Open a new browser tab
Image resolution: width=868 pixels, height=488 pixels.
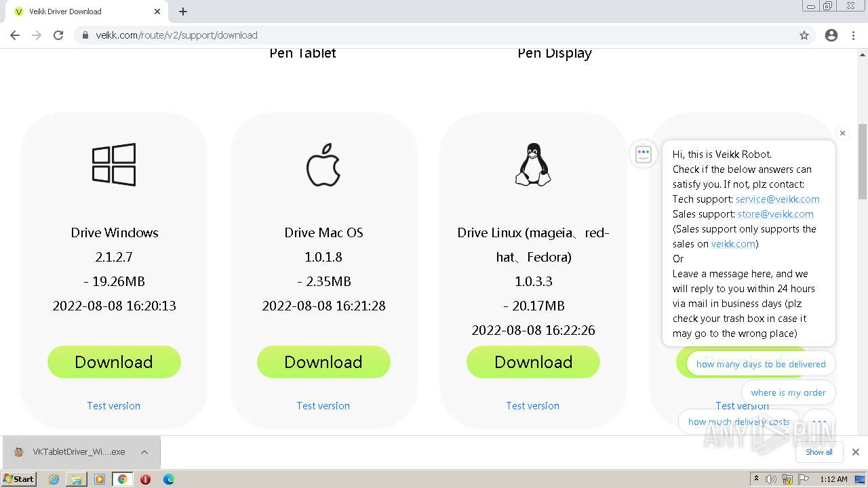(183, 12)
